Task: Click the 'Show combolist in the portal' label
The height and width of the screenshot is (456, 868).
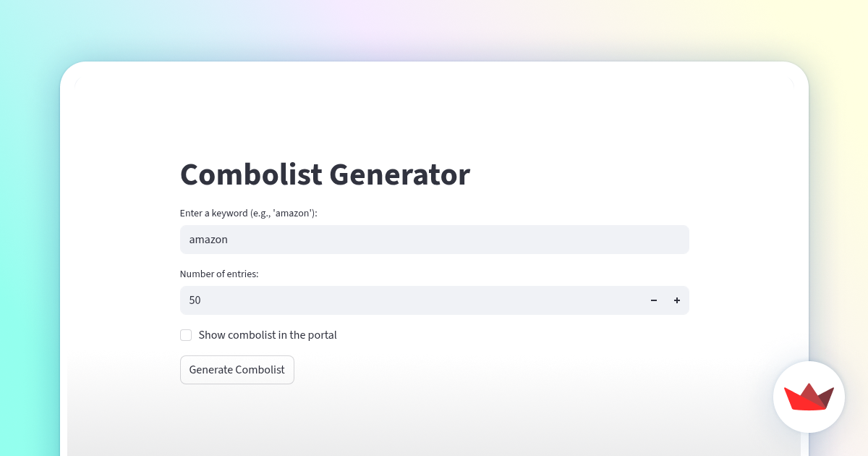Action: coord(268,335)
